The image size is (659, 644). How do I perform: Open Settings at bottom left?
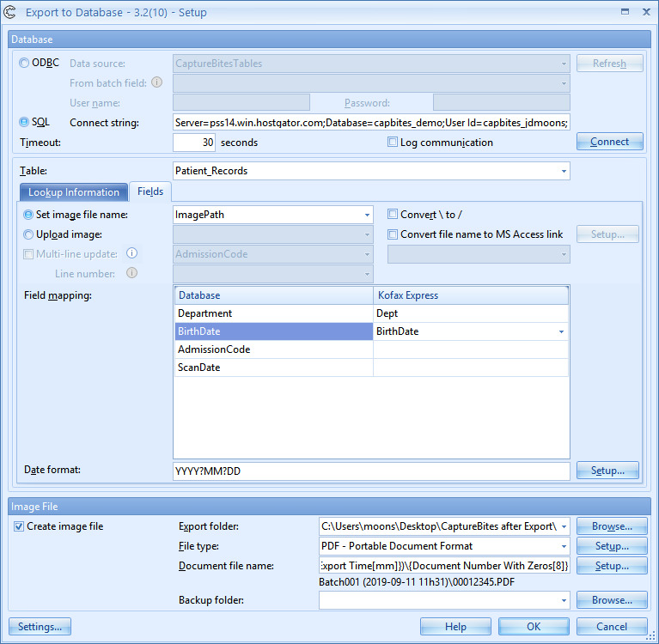(40, 627)
